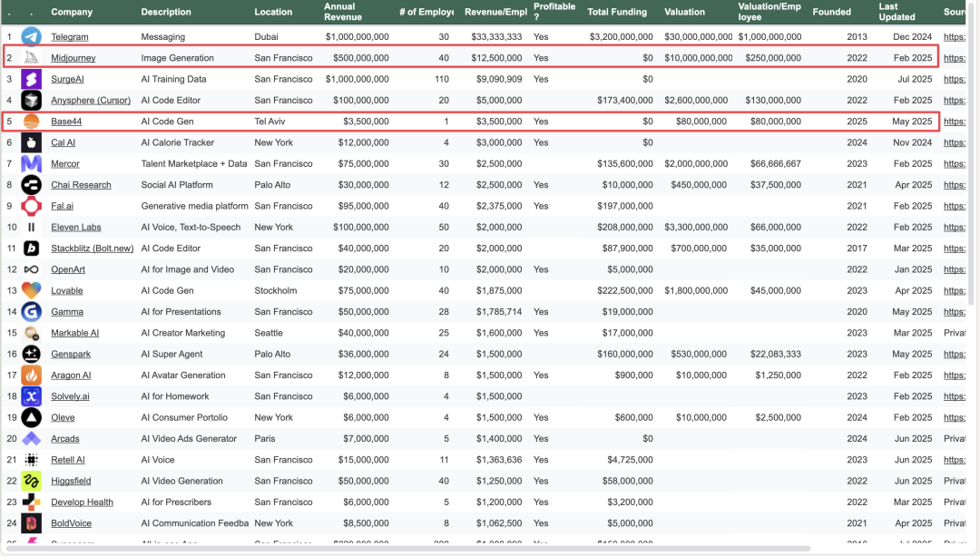
Task: Click the Base44 orange circle logo
Action: (31, 122)
